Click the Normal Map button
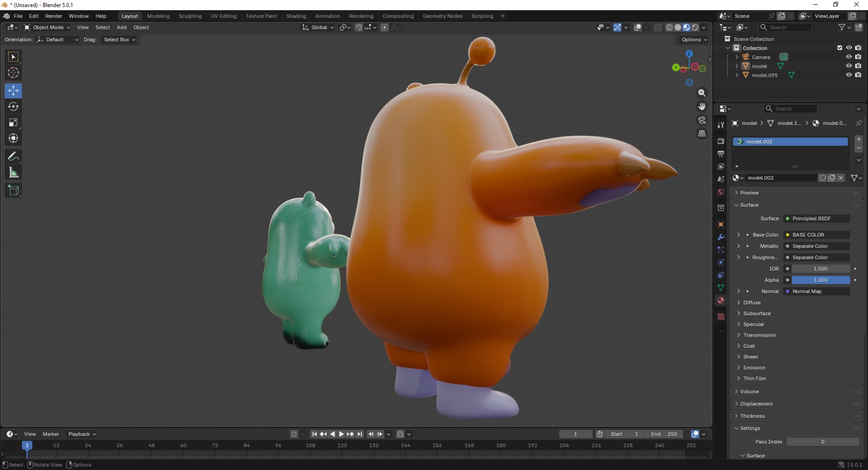 coord(816,291)
